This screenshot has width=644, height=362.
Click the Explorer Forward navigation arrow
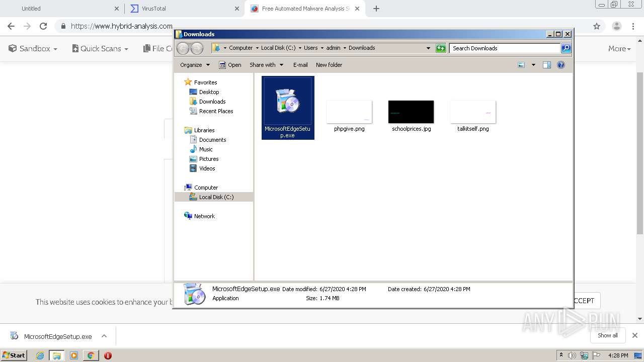pos(197,48)
